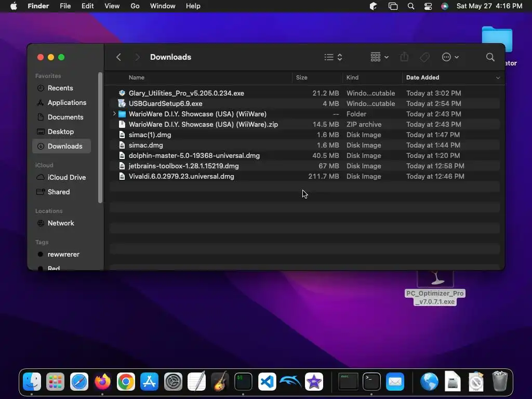532x399 pixels.
Task: Open Documents from the sidebar
Action: tap(61, 117)
